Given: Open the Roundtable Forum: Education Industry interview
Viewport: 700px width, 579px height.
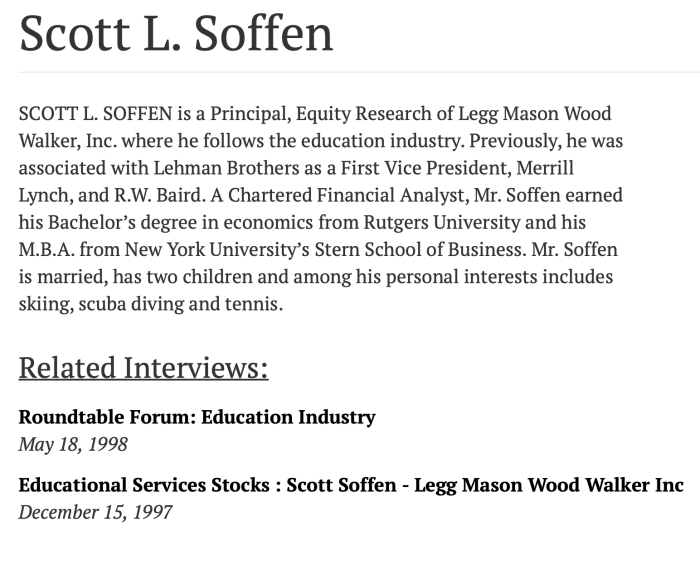Looking at the screenshot, I should pos(197,417).
